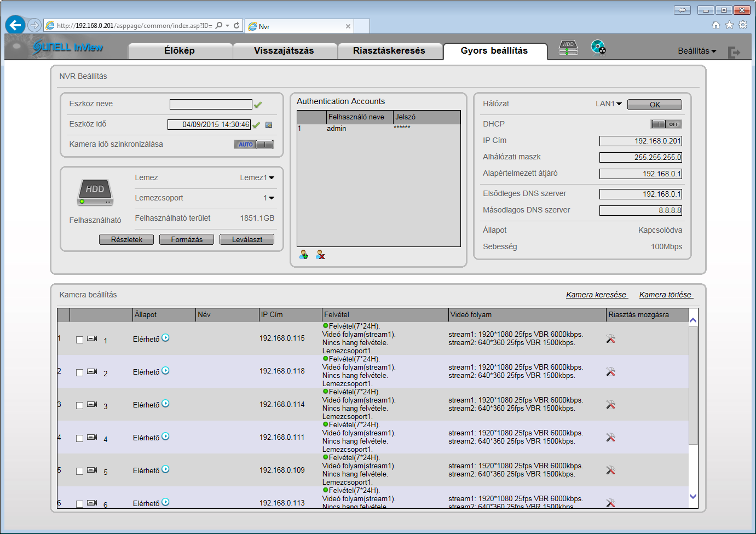756x534 pixels.
Task: Open the LAN1 network dropdown
Action: 609,104
